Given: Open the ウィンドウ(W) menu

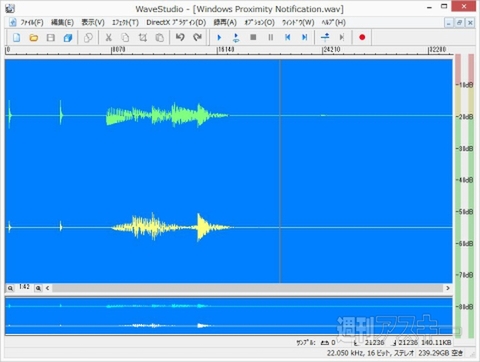Looking at the screenshot, I should coord(298,22).
